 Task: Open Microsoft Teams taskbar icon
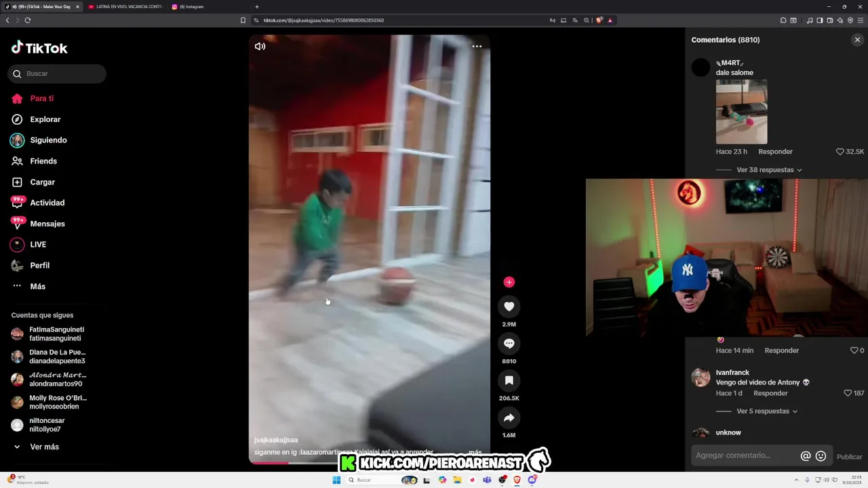pos(487,480)
